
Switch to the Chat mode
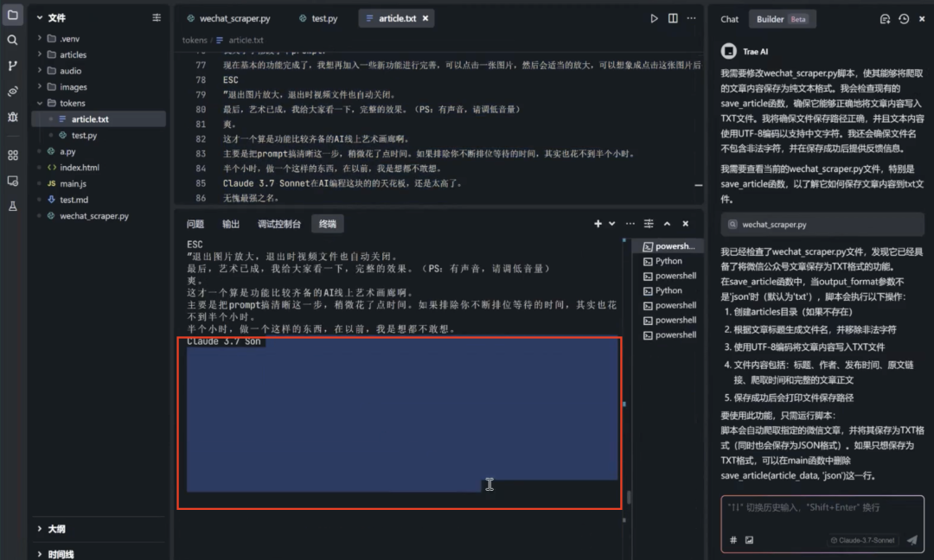pyautogui.click(x=729, y=19)
